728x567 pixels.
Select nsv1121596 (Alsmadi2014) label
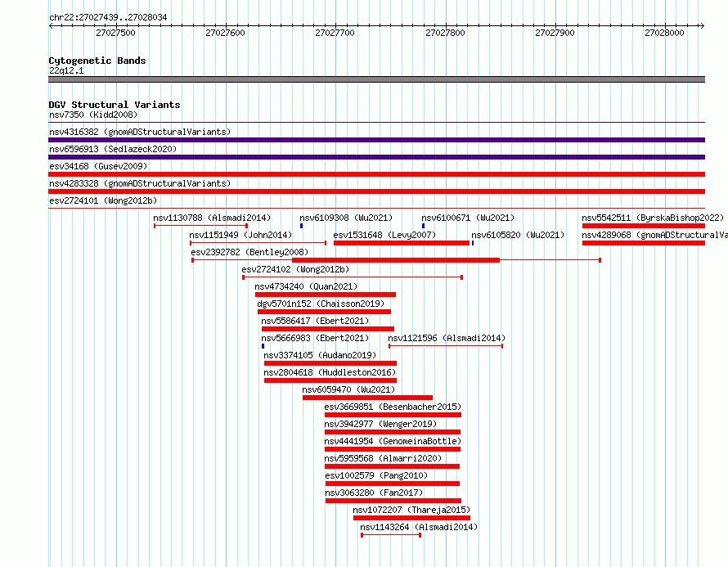coord(447,338)
